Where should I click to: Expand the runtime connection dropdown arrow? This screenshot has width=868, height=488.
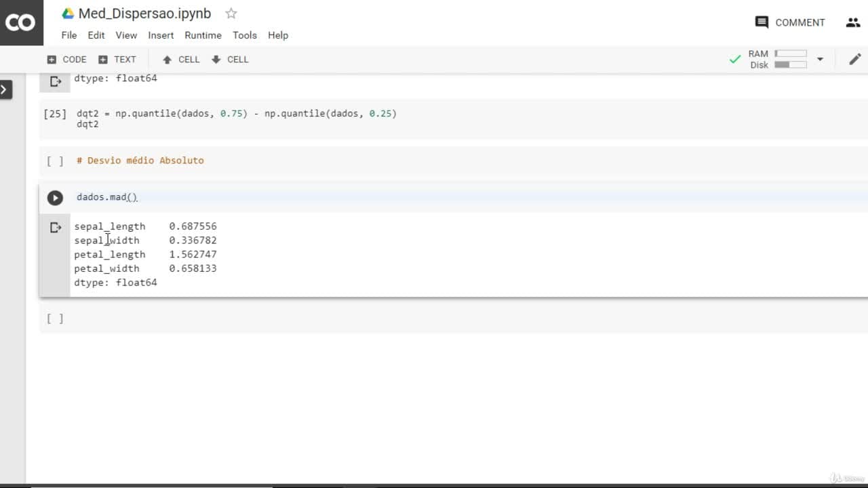point(820,60)
